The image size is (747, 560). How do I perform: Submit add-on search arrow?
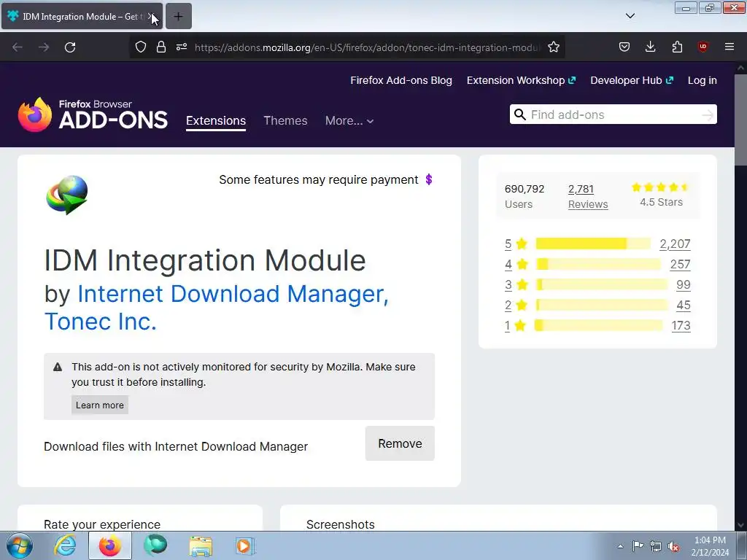tap(708, 114)
